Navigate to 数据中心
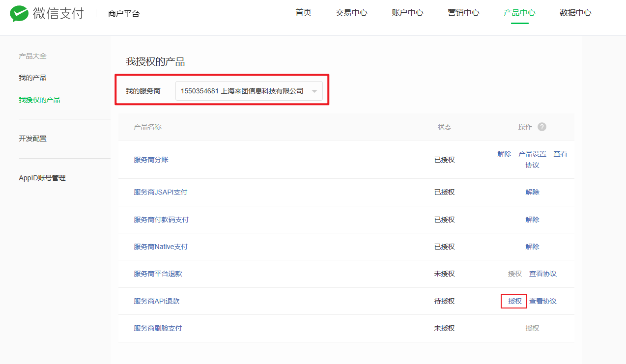 pyautogui.click(x=575, y=13)
